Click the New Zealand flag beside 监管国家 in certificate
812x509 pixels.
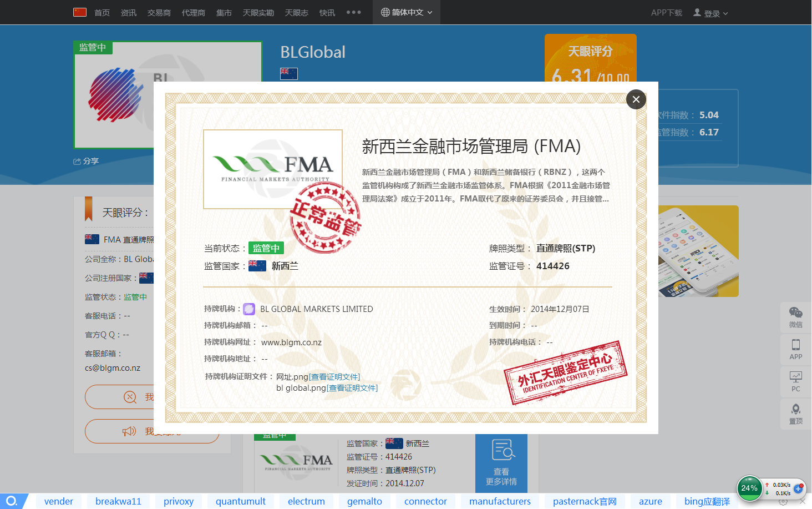257,266
